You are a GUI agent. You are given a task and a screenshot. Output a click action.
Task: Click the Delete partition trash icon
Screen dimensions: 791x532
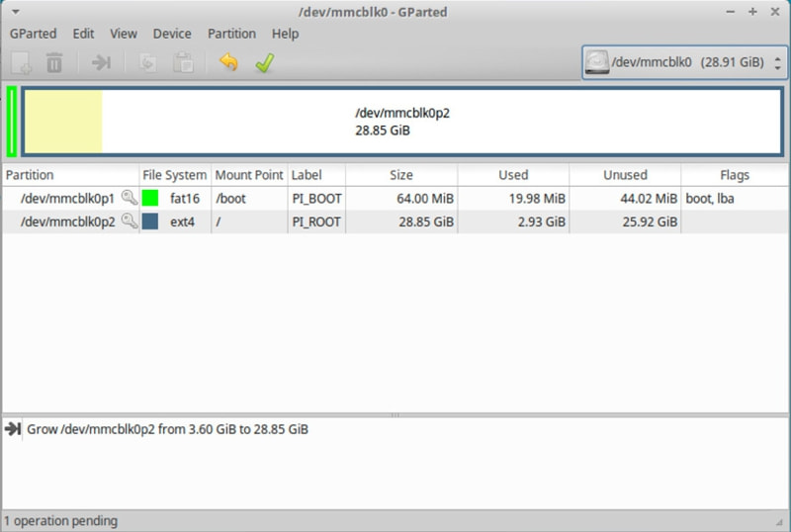tap(54, 63)
